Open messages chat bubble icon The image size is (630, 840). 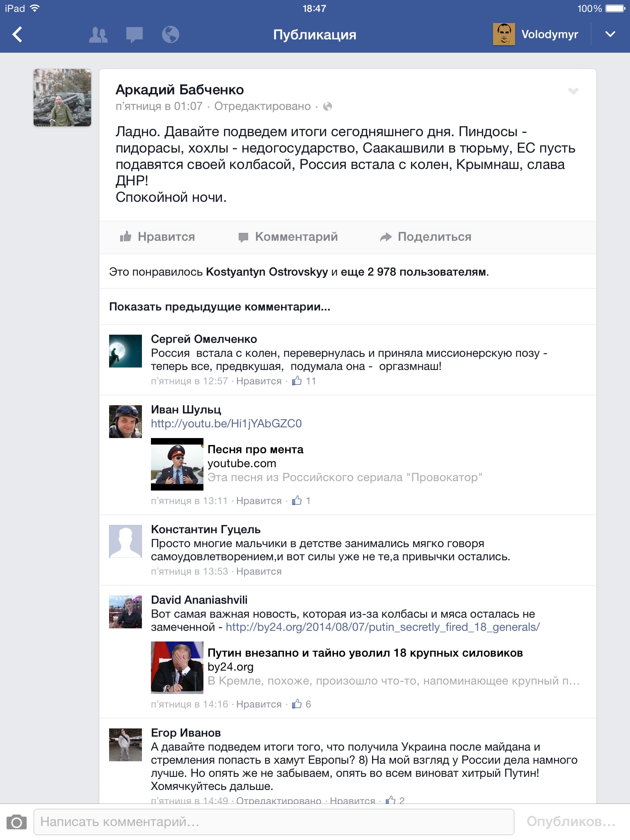pos(135,35)
